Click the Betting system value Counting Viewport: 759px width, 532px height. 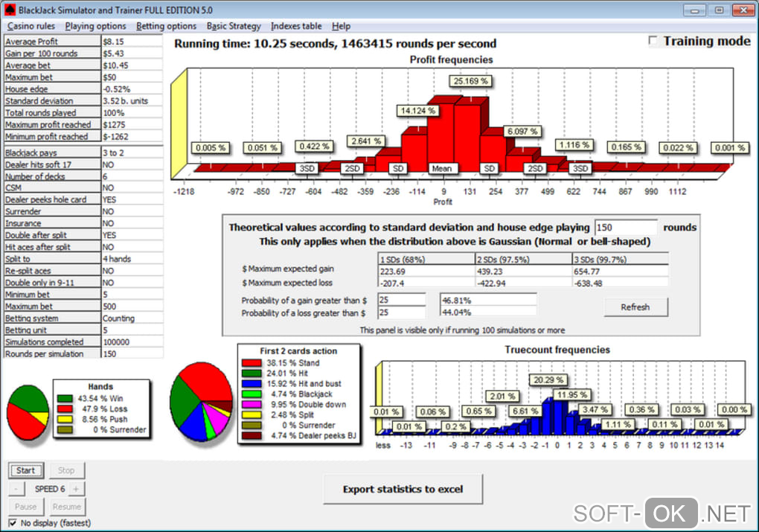coord(132,318)
